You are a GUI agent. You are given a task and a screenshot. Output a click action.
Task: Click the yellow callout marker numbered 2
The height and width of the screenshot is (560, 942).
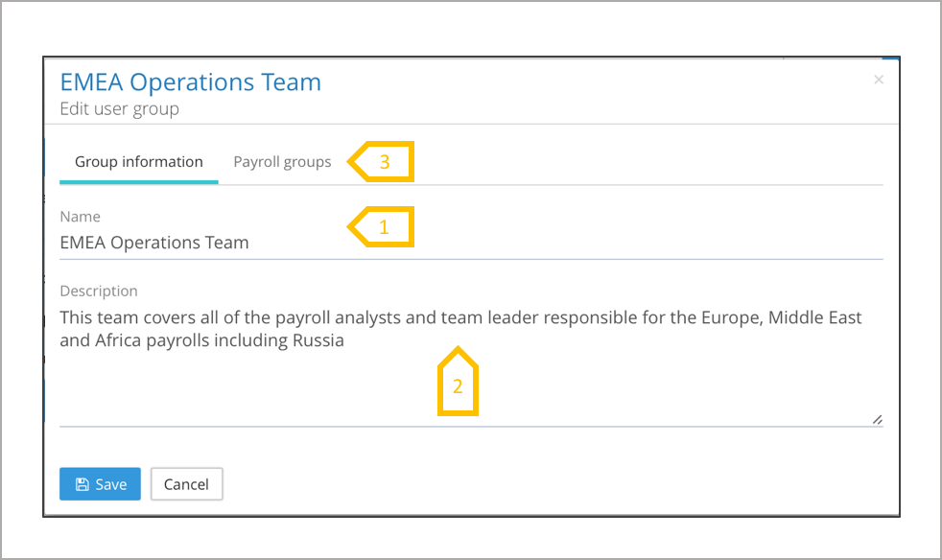tap(458, 385)
